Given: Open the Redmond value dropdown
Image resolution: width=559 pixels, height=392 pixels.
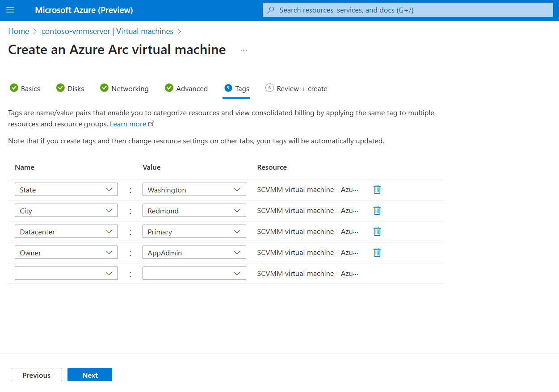Looking at the screenshot, I should (194, 210).
